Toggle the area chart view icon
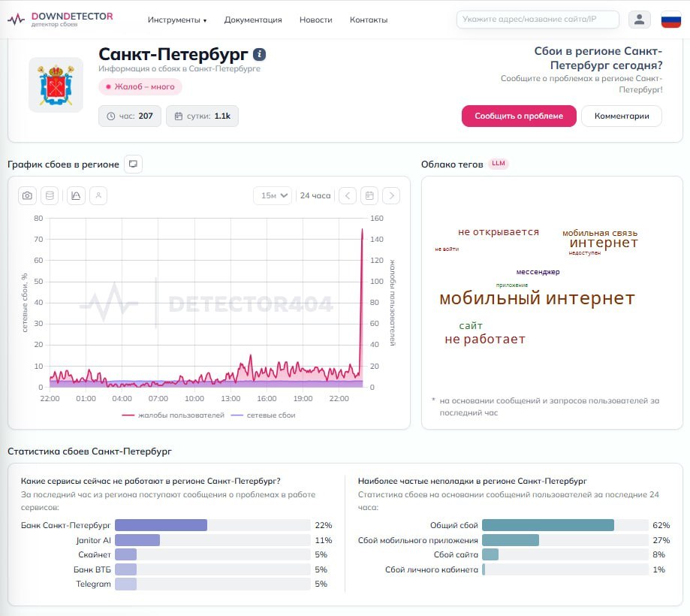Image resolution: width=690 pixels, height=616 pixels. pyautogui.click(x=76, y=195)
